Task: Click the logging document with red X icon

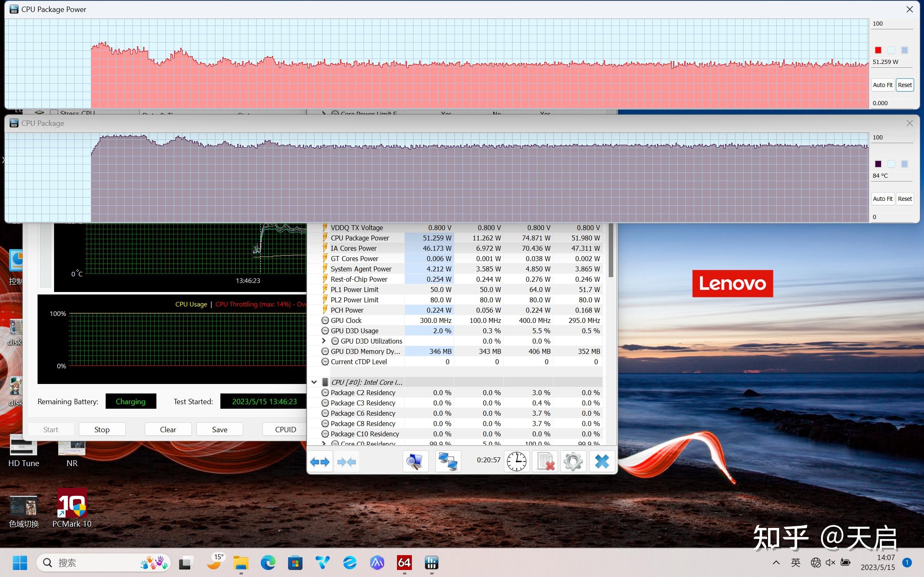Action: tap(545, 462)
